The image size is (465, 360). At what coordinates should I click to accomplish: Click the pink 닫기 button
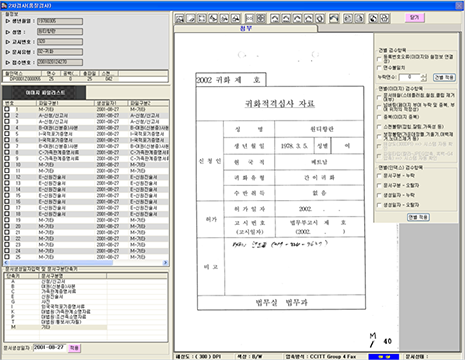[x=415, y=18]
